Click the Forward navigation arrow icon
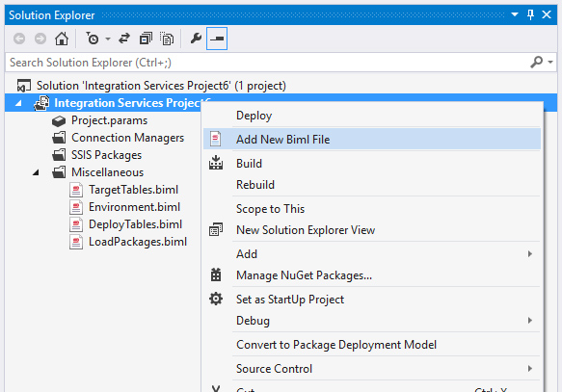 (40, 39)
